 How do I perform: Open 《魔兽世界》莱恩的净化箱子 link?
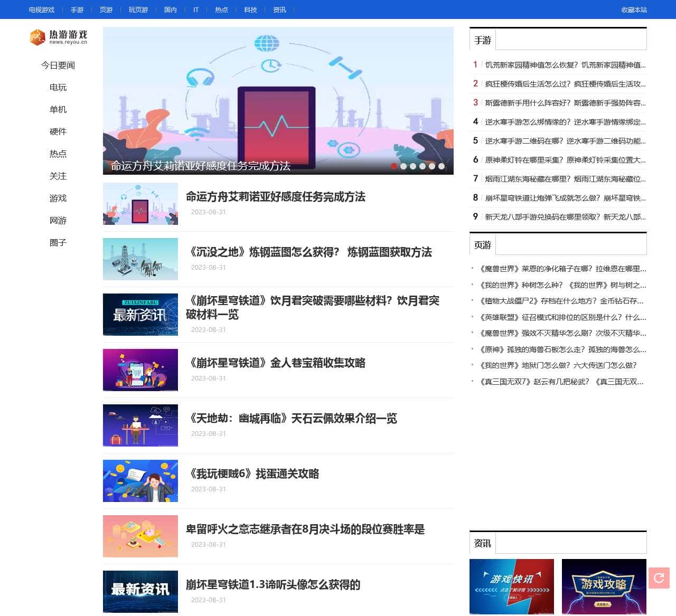pos(562,269)
